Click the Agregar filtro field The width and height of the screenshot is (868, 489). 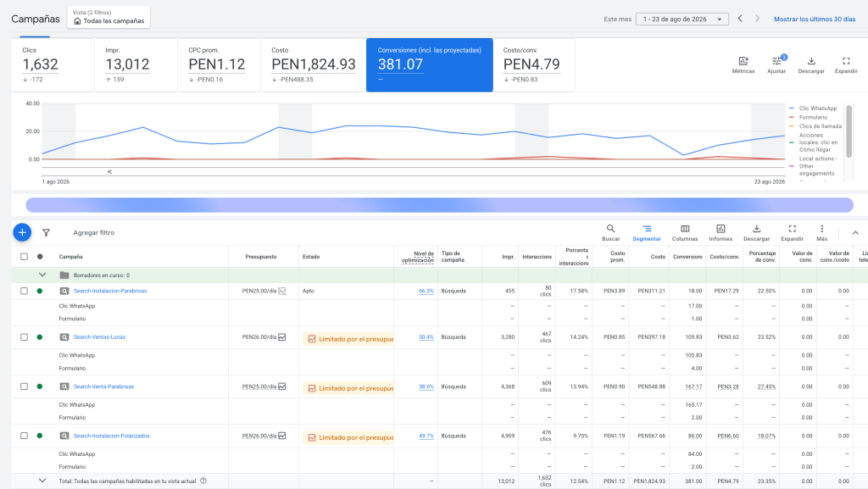[93, 233]
